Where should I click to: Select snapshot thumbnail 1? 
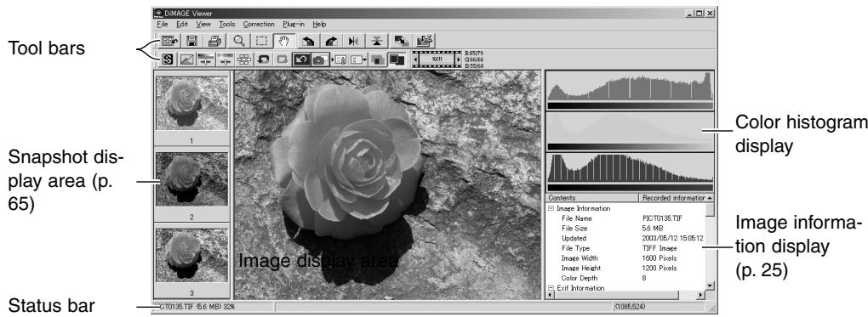pos(191,104)
